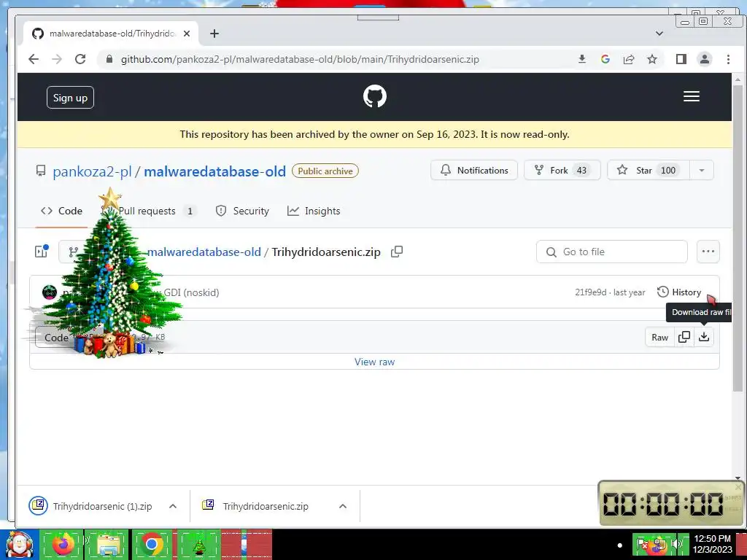This screenshot has width=747, height=560.
Task: Go to GitHub home via the Octocat logo
Action: (375, 96)
